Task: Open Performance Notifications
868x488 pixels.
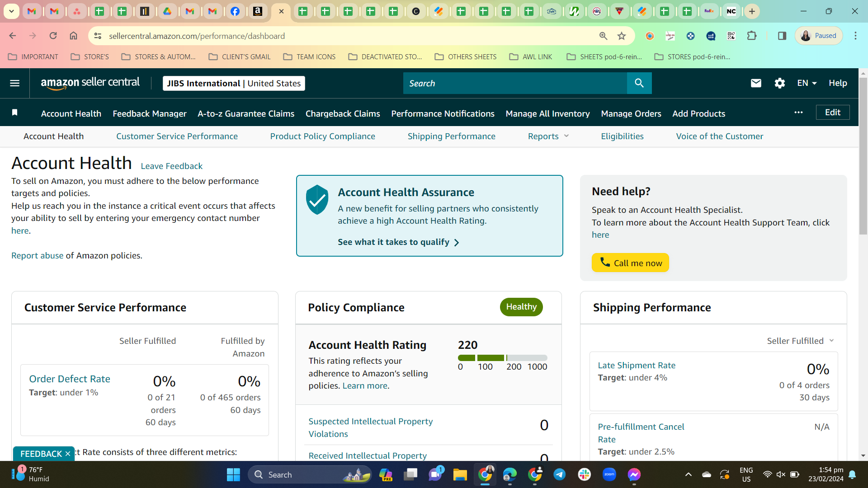Action: tap(443, 113)
